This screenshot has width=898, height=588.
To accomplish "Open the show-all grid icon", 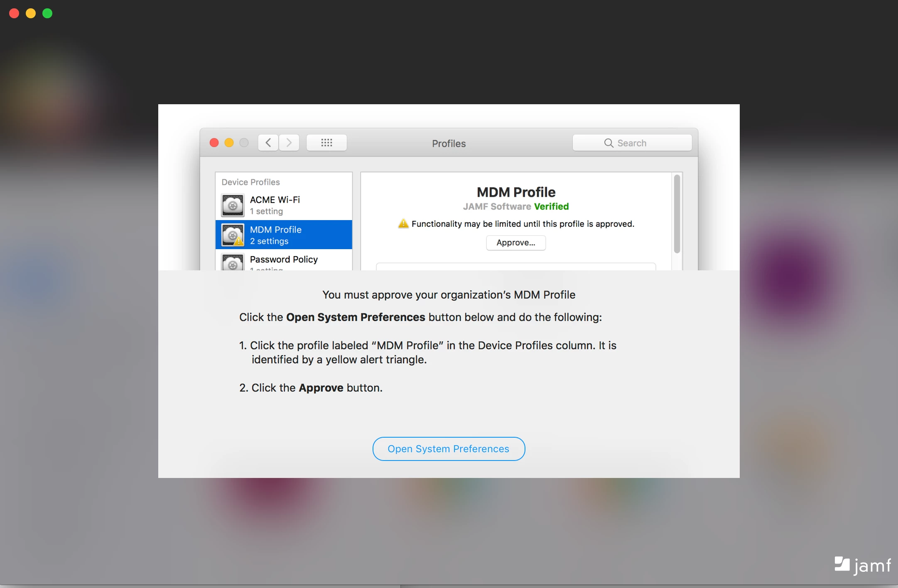I will 326,143.
